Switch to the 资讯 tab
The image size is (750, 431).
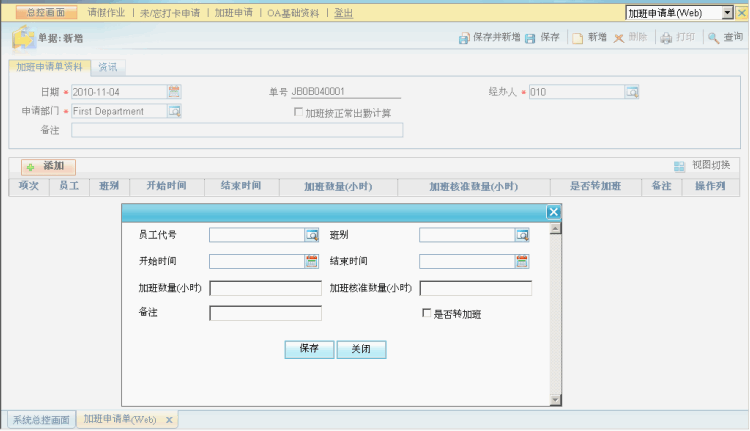click(108, 67)
